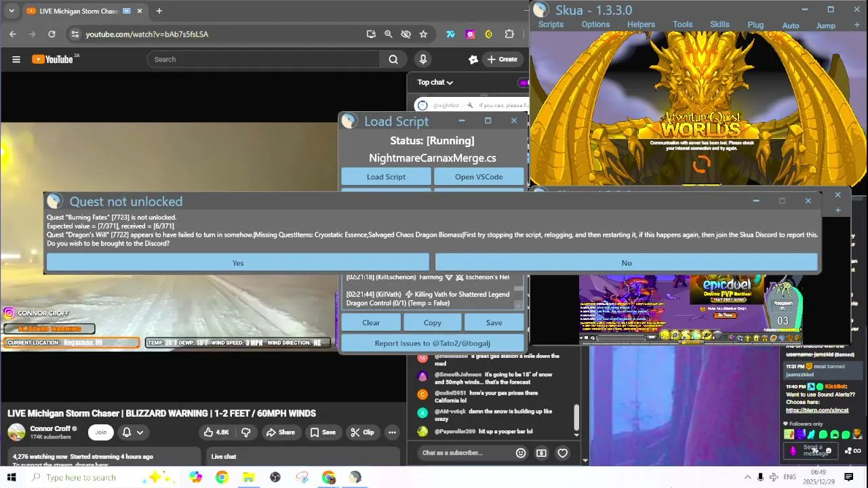Click the Send a message chat field
Image resolution: width=868 pixels, height=488 pixels.
(x=812, y=450)
